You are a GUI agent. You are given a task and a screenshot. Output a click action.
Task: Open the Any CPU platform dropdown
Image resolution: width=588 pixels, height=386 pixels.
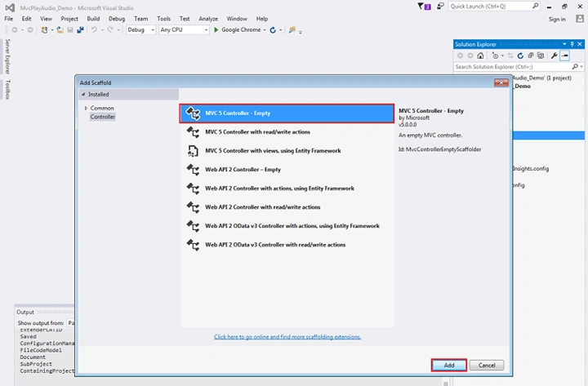pos(184,30)
